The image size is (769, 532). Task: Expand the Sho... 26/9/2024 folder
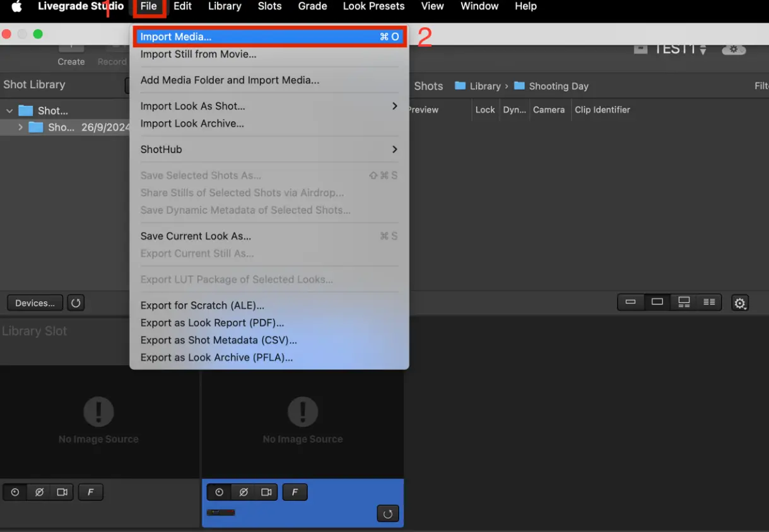point(20,127)
